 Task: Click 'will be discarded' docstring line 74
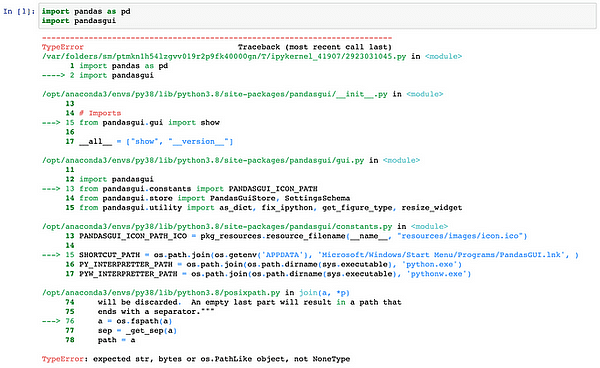pos(249,302)
